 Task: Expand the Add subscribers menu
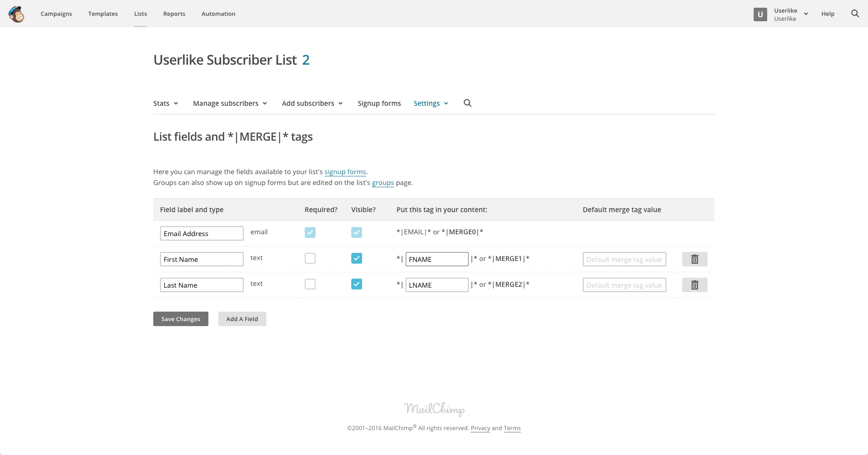click(x=312, y=104)
